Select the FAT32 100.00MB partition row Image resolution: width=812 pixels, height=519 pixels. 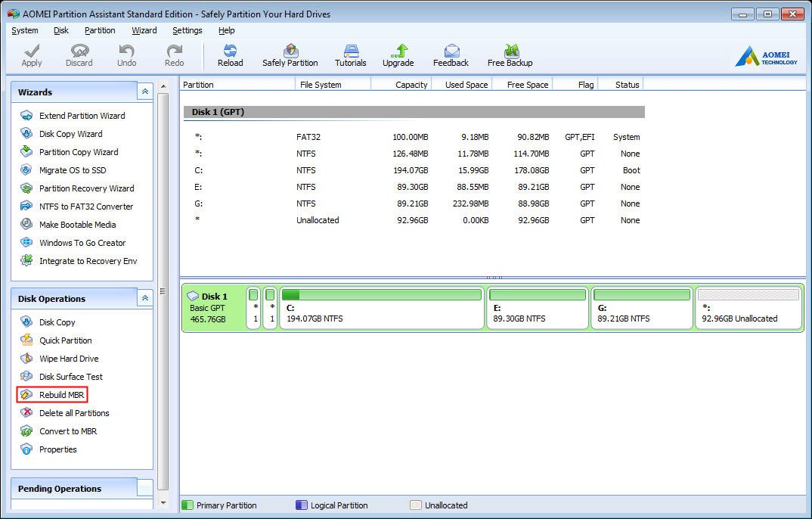[414, 137]
